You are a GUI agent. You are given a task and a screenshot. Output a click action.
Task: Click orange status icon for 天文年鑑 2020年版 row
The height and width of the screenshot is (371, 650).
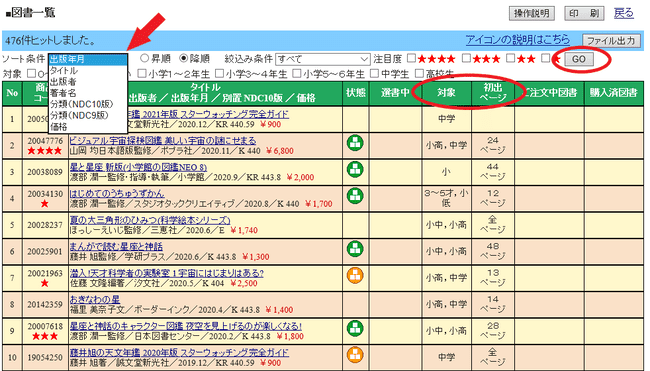(355, 355)
